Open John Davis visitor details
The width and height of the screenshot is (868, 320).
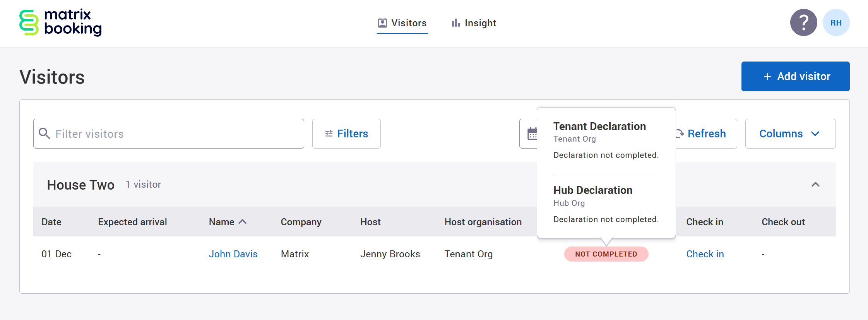tap(233, 254)
